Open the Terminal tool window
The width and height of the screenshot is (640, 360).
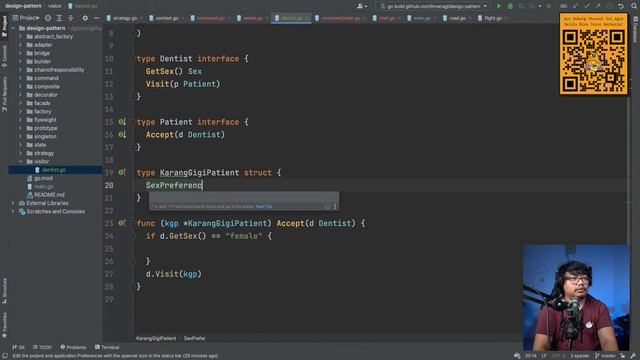(107, 347)
